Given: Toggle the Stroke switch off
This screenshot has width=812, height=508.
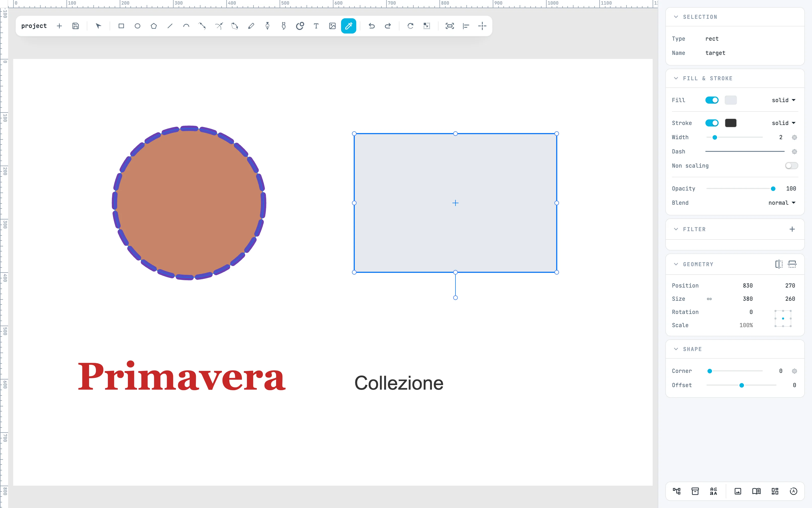Looking at the screenshot, I should 712,123.
